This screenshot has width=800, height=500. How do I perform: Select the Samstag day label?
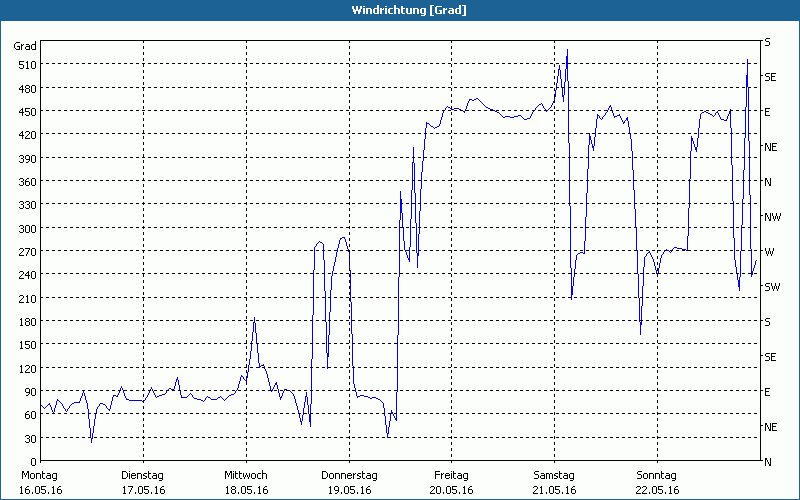(x=554, y=475)
